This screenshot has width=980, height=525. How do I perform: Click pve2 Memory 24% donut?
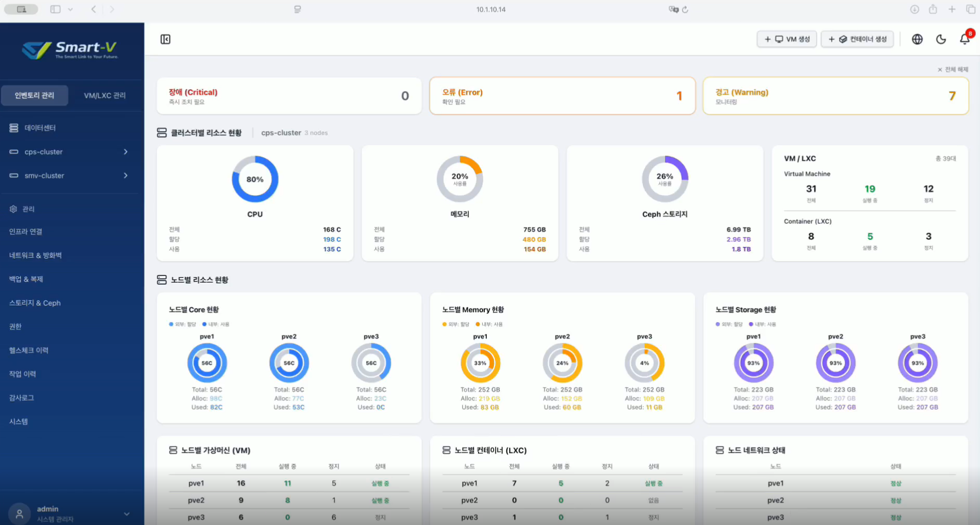tap(562, 363)
